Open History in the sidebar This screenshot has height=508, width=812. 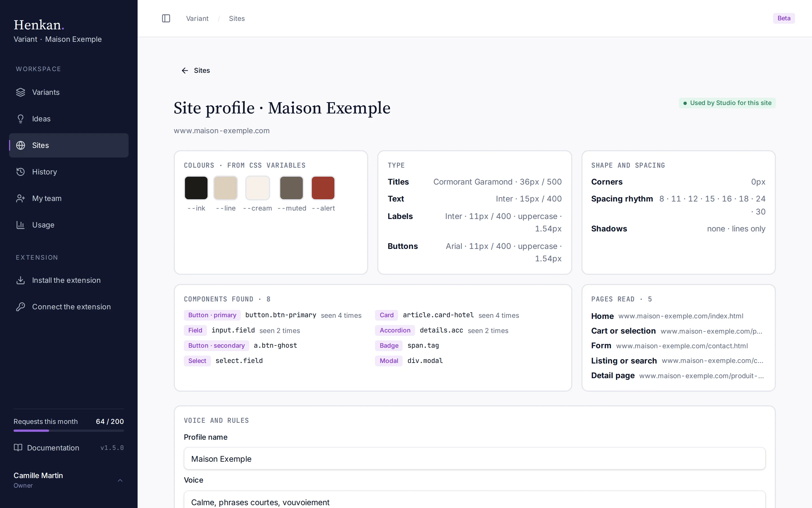coord(69,172)
